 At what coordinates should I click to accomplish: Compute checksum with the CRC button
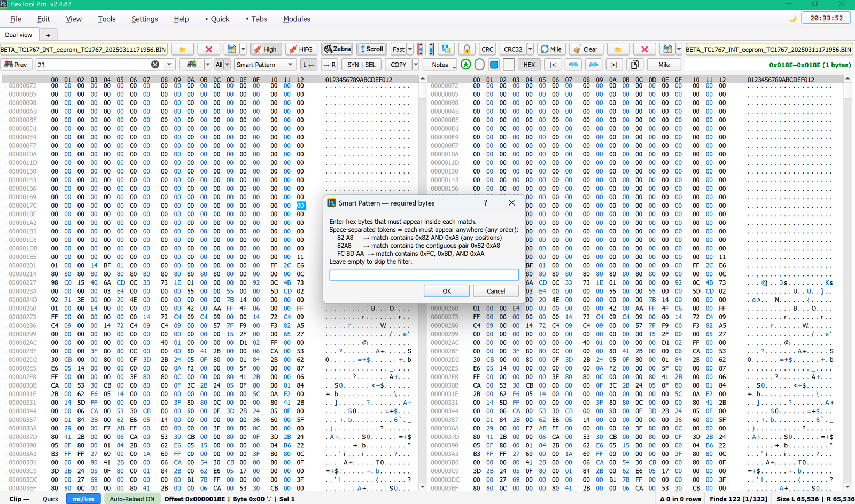(x=487, y=49)
